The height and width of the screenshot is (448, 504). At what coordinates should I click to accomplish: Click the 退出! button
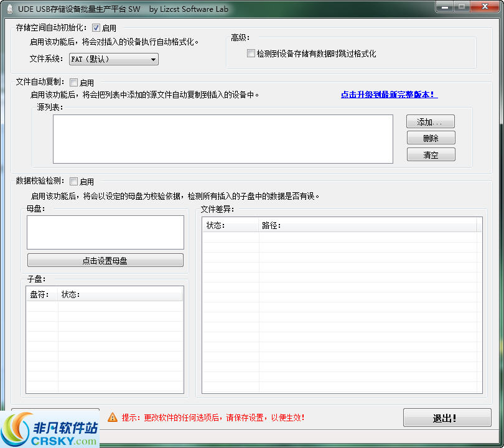pos(447,418)
